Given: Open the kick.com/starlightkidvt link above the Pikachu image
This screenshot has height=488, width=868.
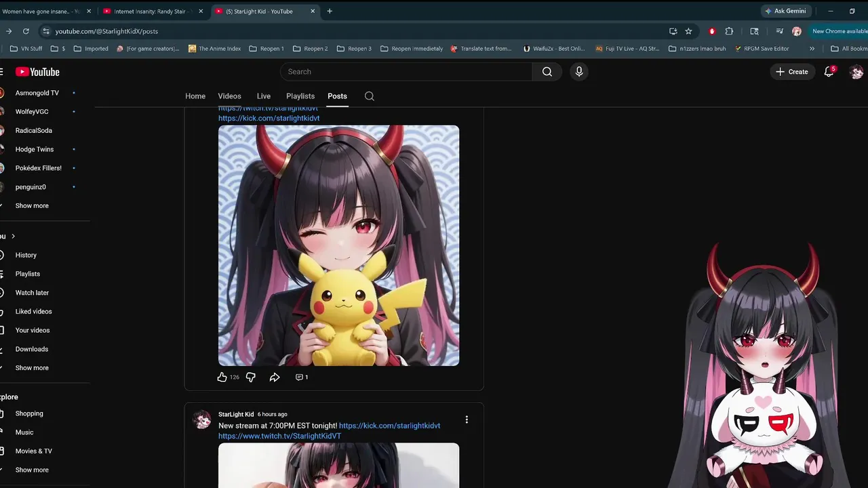Looking at the screenshot, I should tap(269, 118).
